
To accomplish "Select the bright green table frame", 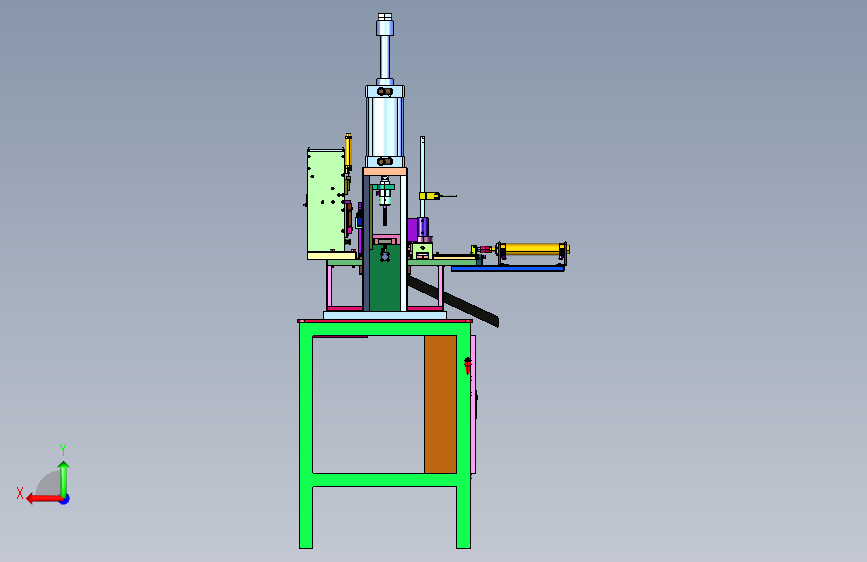I will [x=385, y=480].
